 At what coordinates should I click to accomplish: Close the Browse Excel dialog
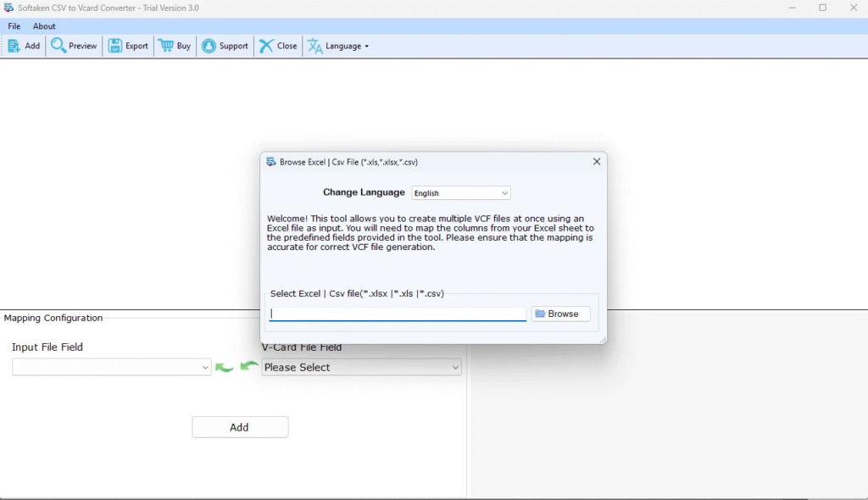click(x=597, y=162)
